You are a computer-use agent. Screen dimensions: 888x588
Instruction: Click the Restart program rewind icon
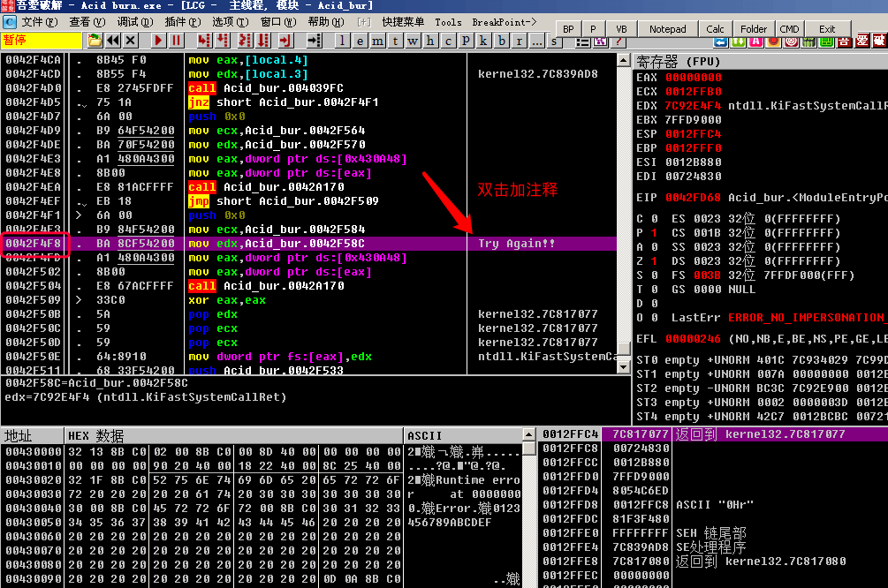113,41
